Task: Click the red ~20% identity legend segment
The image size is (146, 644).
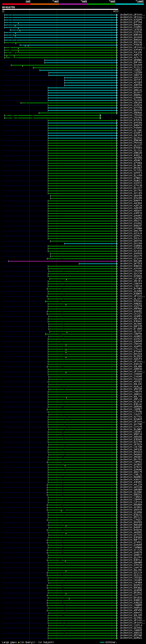Action: tap(16, 4)
